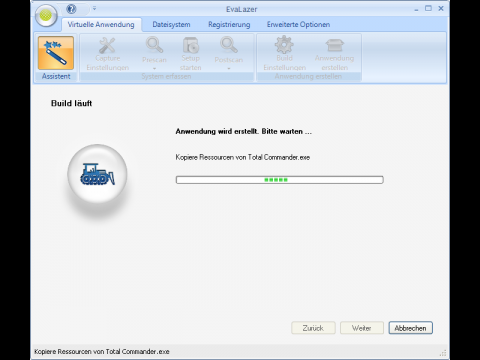Open Build Einstellungen gear icon

tap(284, 45)
